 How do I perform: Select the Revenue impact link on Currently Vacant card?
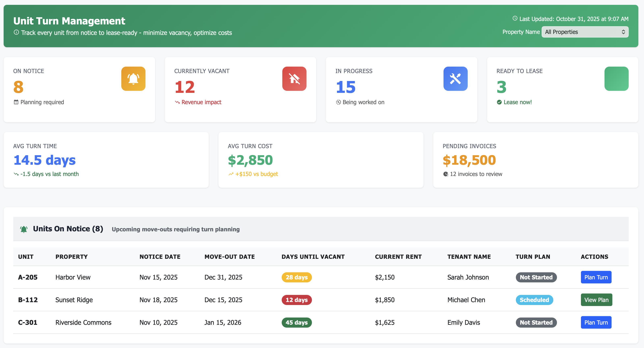point(201,102)
